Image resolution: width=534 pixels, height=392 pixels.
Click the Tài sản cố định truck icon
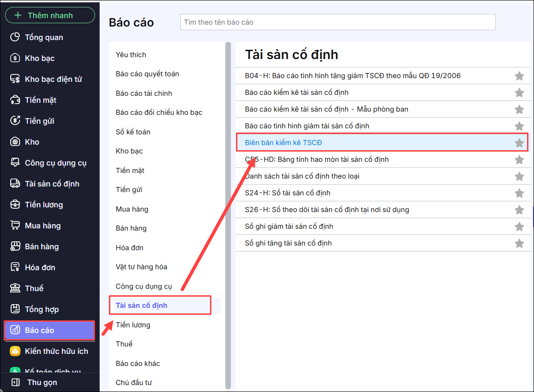click(15, 184)
